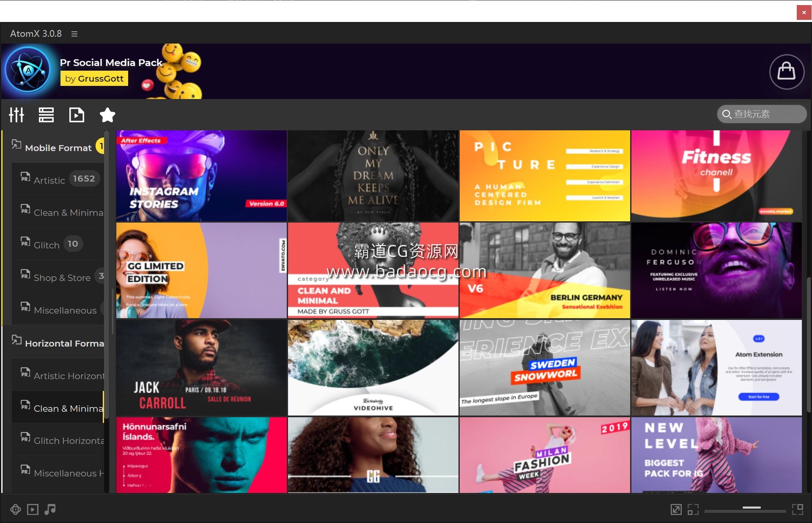The height and width of the screenshot is (523, 812).
Task: Close the window with red X
Action: coord(804,12)
